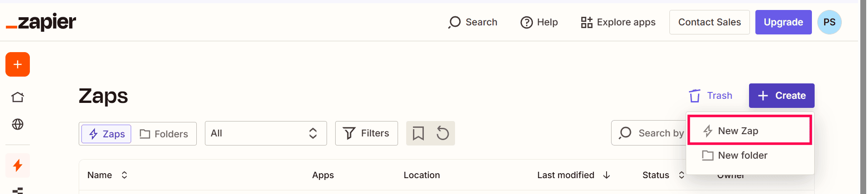This screenshot has height=194, width=868.
Task: Switch to Folders view toggle
Action: pyautogui.click(x=164, y=134)
